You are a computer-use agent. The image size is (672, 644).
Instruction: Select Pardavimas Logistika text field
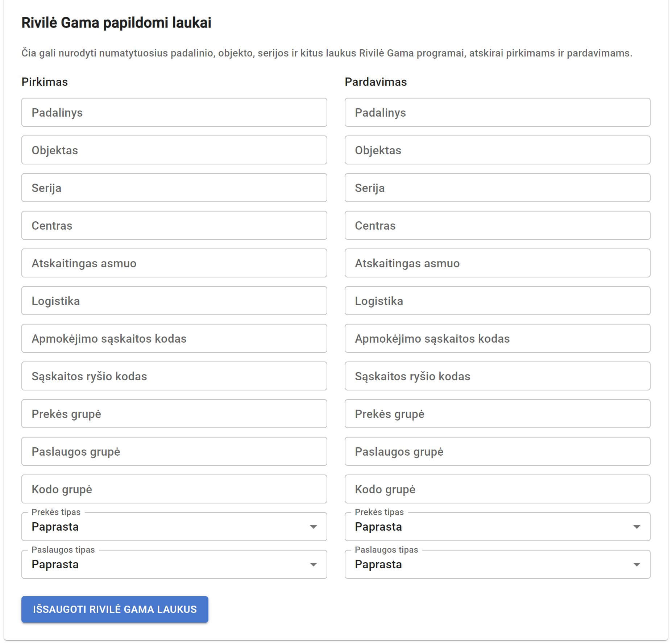497,301
